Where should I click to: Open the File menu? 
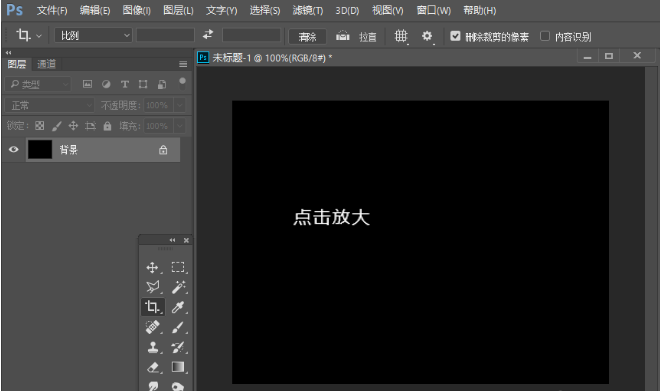(x=52, y=11)
